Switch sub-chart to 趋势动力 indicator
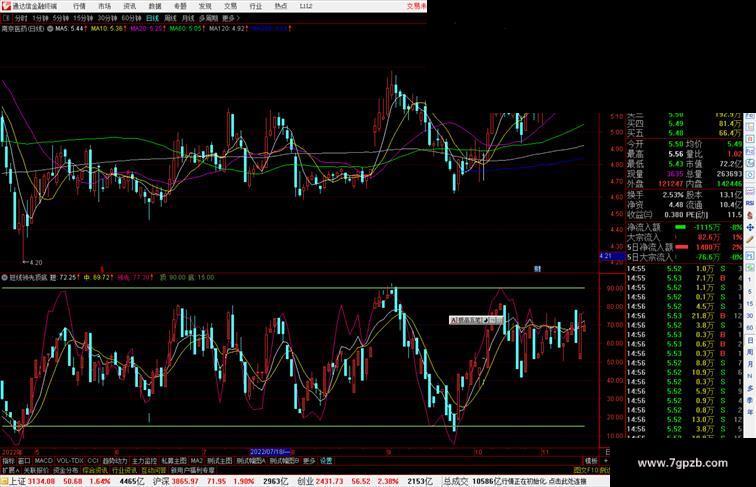 [x=115, y=461]
